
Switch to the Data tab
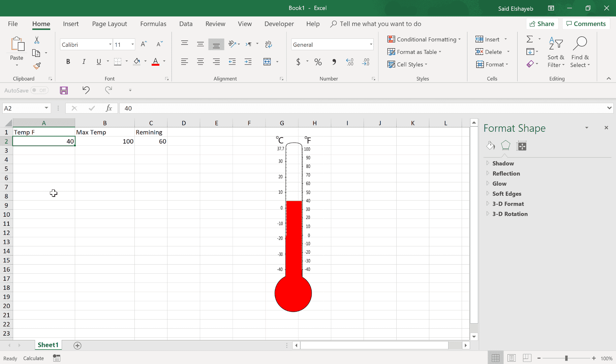tap(186, 24)
